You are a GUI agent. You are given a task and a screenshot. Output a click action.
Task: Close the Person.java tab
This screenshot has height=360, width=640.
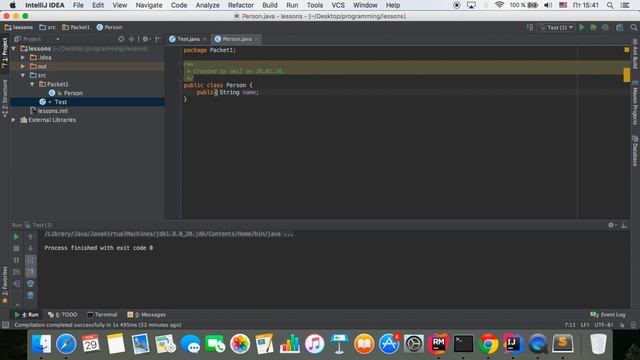coord(256,39)
